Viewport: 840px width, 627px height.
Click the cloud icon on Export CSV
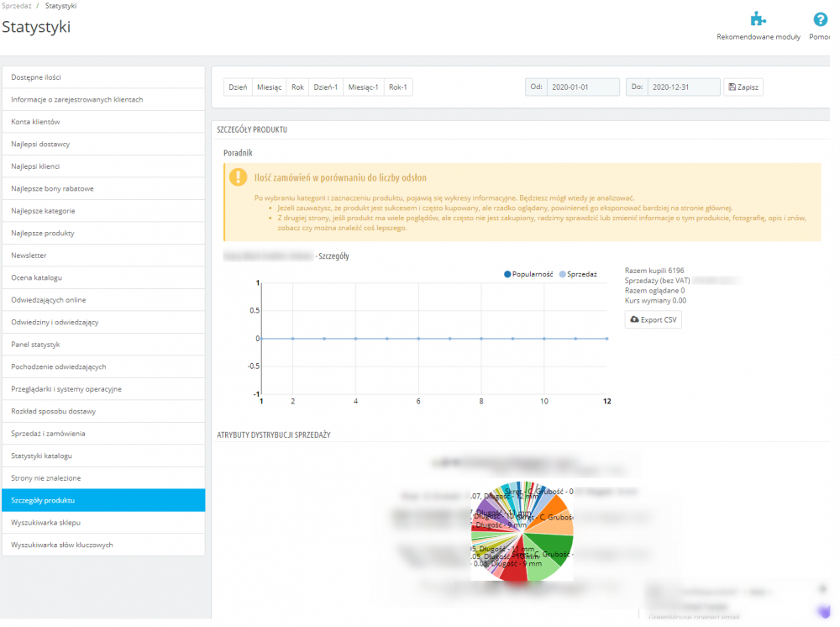634,319
